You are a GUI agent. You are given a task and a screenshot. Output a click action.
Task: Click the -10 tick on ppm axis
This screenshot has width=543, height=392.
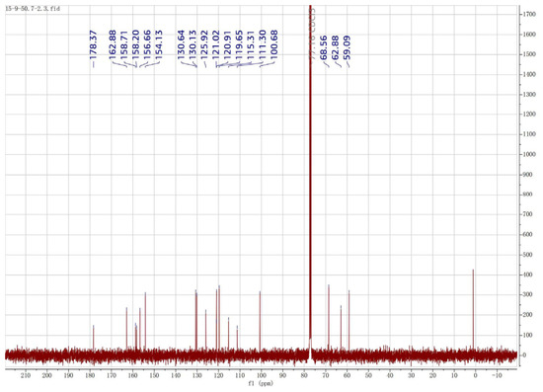coord(497,376)
